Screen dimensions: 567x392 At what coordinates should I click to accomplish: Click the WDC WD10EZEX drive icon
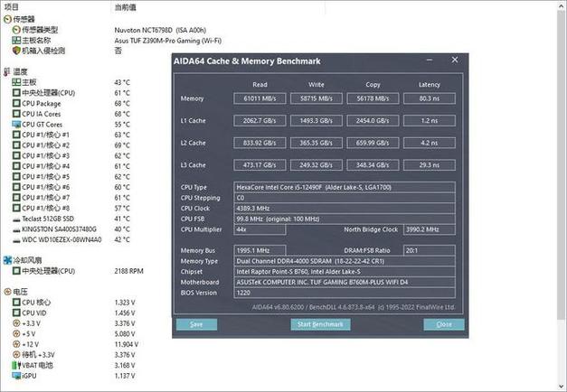click(x=16, y=240)
